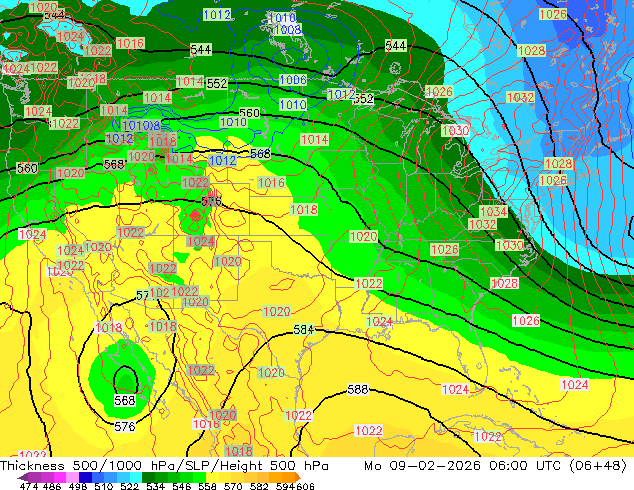Click the legend tick label '606'
The height and width of the screenshot is (490, 634).
coord(304,486)
